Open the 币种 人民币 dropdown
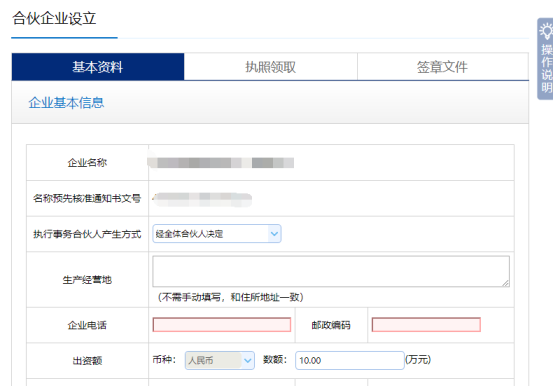Image resolution: width=553 pixels, height=386 pixels. click(220, 360)
